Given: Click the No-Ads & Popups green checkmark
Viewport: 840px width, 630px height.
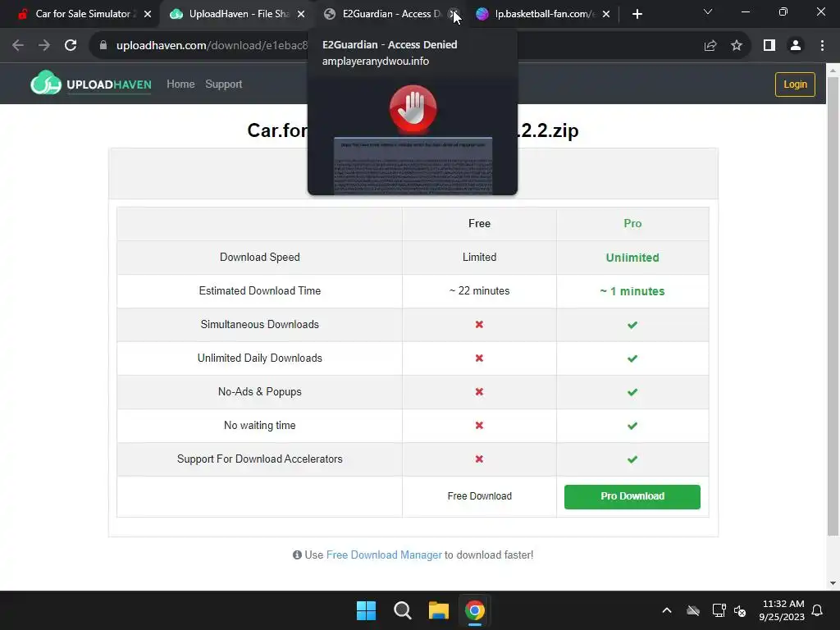Looking at the screenshot, I should (x=632, y=392).
